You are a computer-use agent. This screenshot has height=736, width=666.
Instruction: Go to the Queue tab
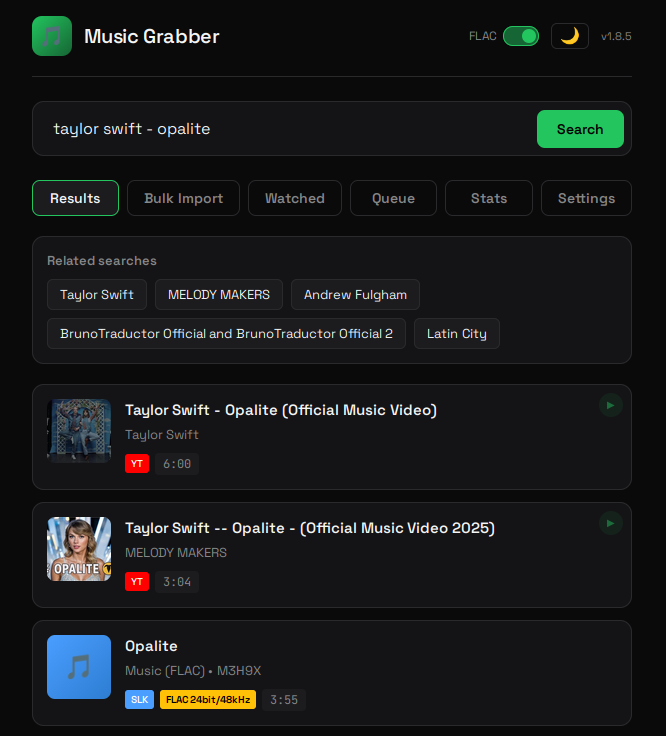coord(393,198)
